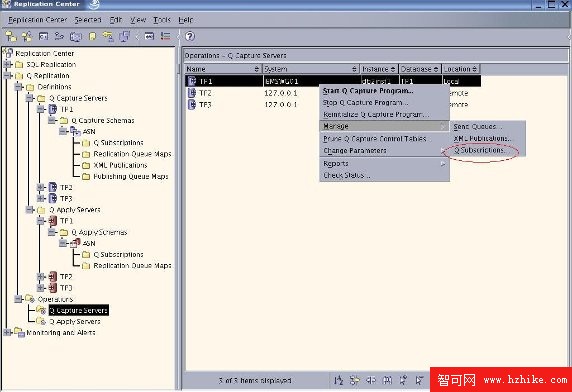The image size is (572, 392).
Task: Open the Help menu
Action: tap(186, 20)
